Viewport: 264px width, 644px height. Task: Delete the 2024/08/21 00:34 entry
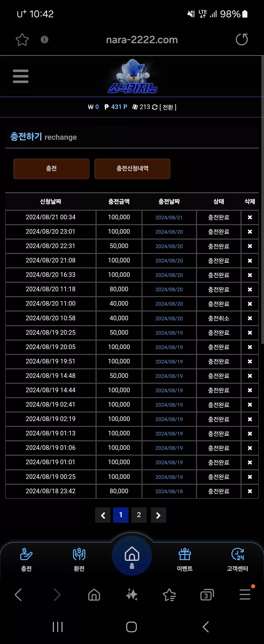[250, 217]
